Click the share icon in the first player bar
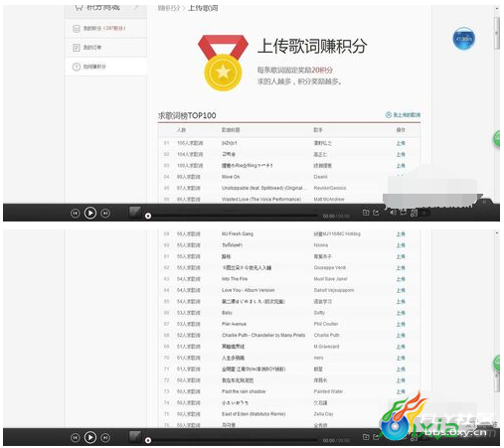The height and width of the screenshot is (448, 504). [376, 213]
